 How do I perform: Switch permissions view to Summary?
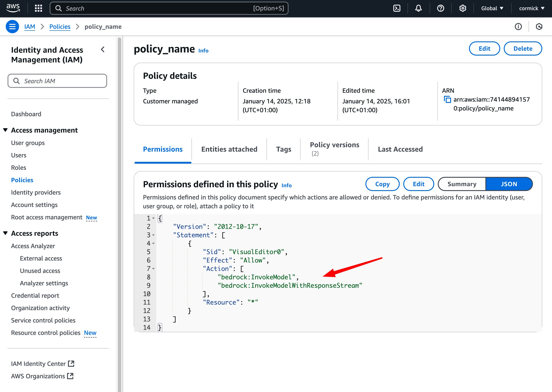pyautogui.click(x=461, y=184)
